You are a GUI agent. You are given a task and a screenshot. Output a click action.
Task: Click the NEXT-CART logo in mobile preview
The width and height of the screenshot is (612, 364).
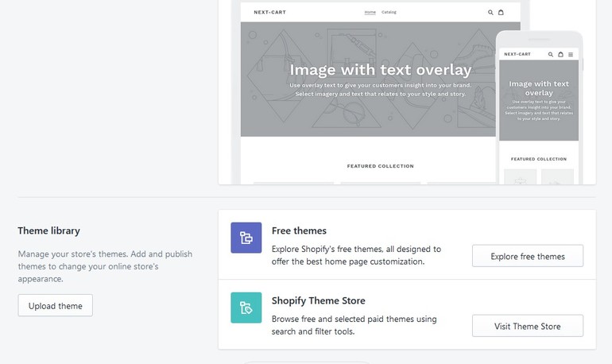(517, 54)
